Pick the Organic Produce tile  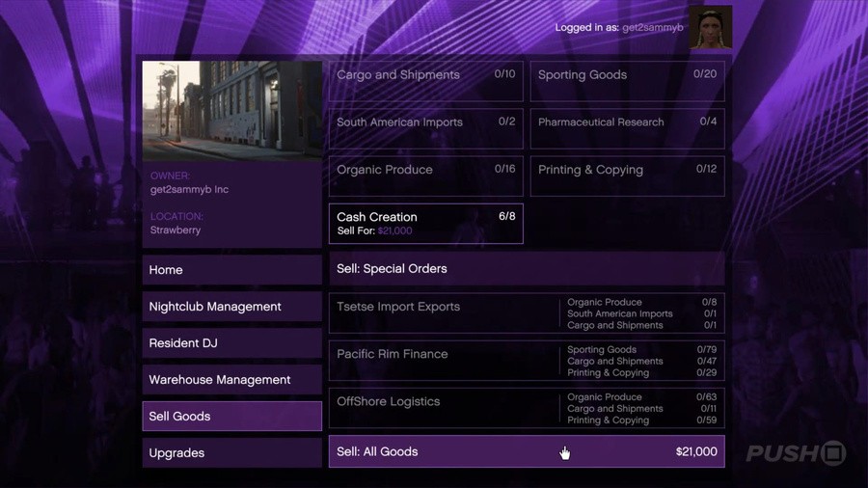[x=425, y=176]
